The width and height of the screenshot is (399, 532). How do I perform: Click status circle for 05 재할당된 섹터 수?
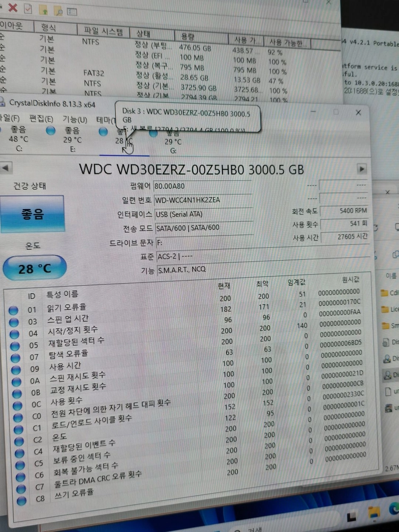(x=15, y=346)
